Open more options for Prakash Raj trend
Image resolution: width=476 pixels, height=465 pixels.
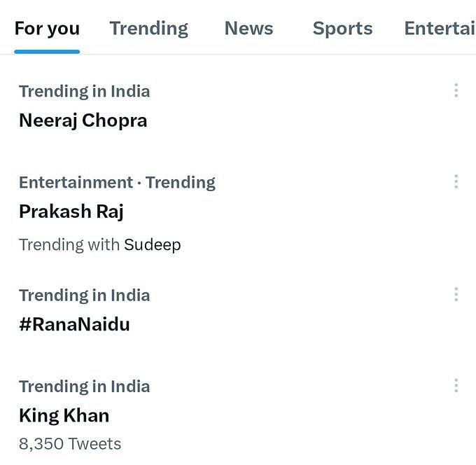point(456,181)
